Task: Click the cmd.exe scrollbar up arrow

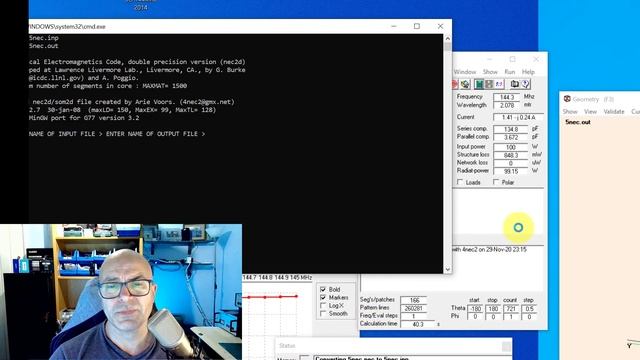Action: coord(447,38)
